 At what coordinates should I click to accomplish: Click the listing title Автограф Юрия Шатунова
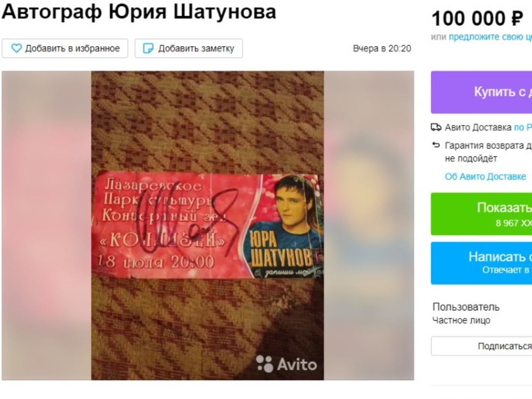tap(139, 12)
